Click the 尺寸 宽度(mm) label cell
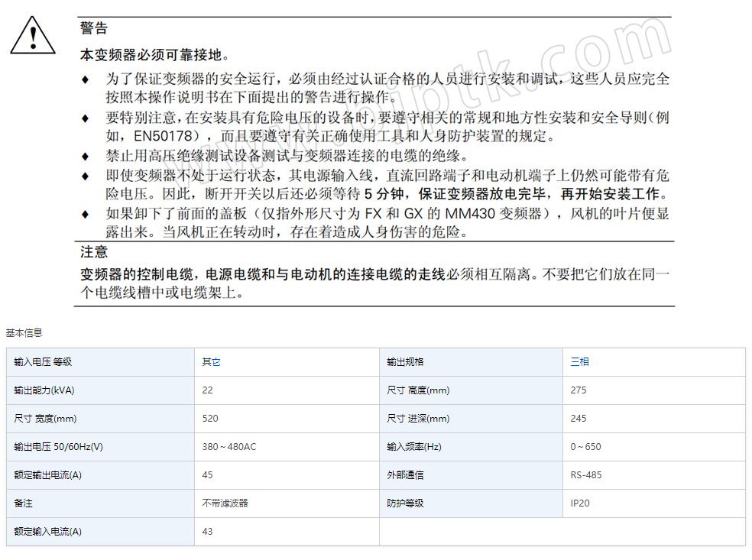 [100, 419]
